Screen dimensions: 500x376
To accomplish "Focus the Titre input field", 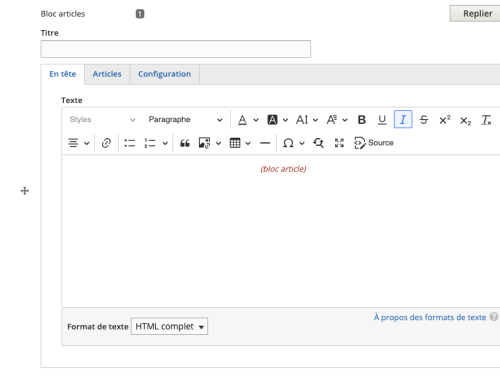I will tap(176, 49).
